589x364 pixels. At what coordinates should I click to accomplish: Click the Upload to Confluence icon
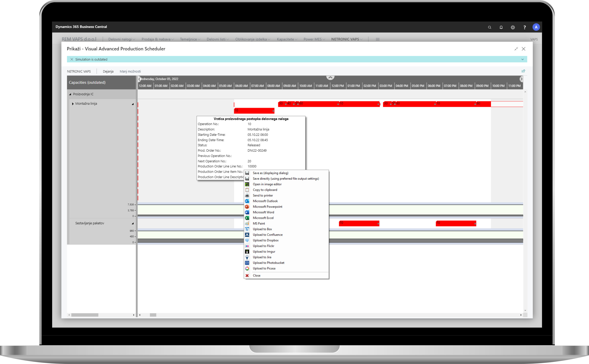[x=247, y=235]
